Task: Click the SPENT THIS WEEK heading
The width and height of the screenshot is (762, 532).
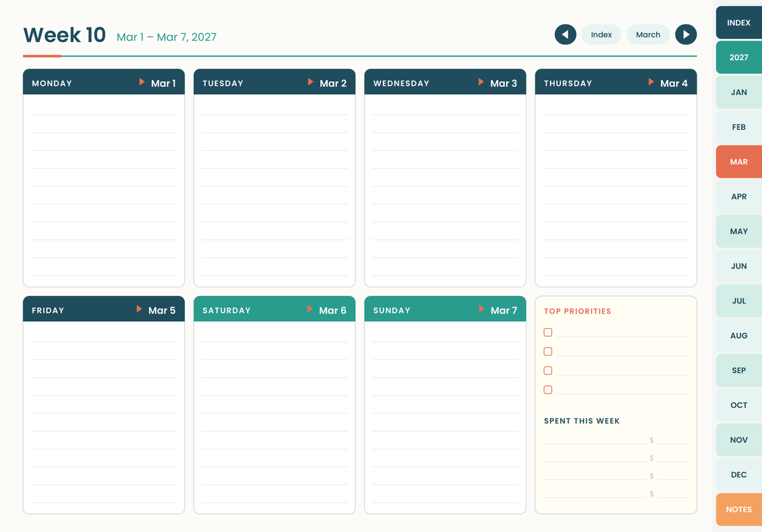Action: 582,421
